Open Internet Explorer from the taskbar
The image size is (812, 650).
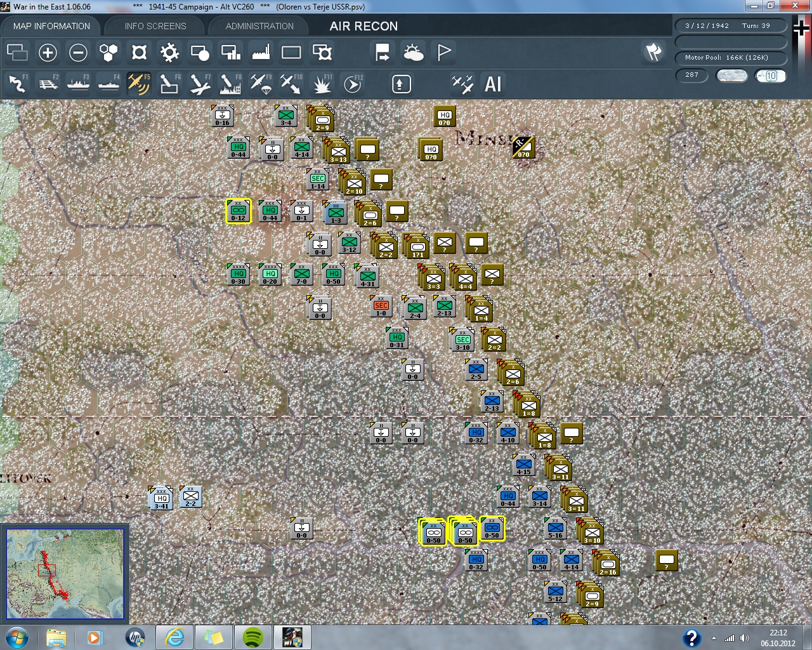pyautogui.click(x=174, y=637)
